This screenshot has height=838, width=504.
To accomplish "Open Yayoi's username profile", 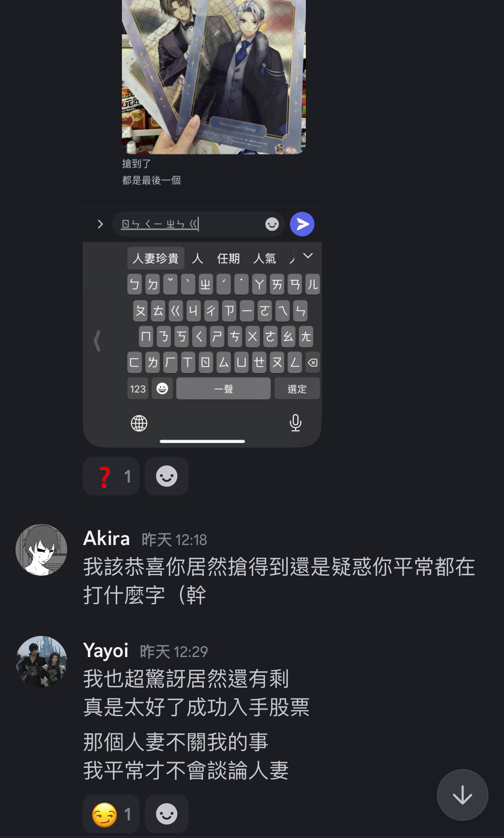I will coord(106,650).
